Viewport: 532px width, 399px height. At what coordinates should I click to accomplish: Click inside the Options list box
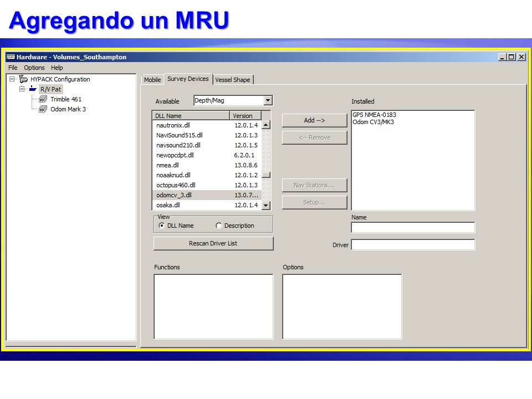pos(342,306)
